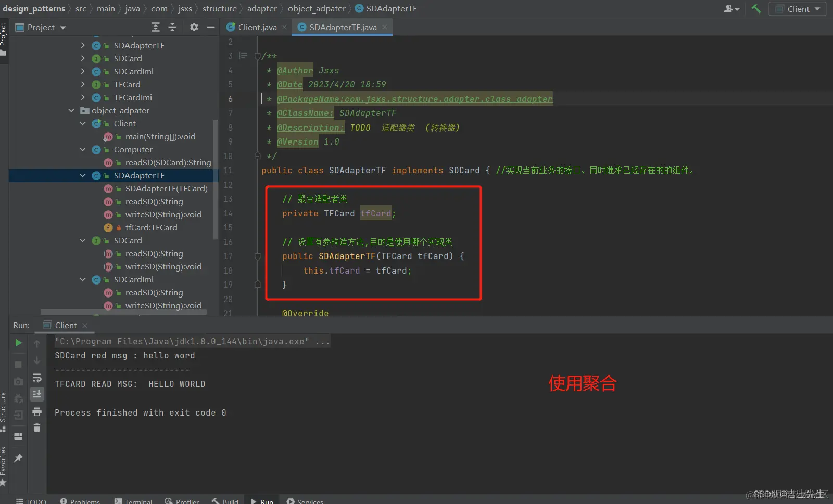Rerun the Client program with the green play icon
The image size is (833, 504).
pyautogui.click(x=18, y=343)
